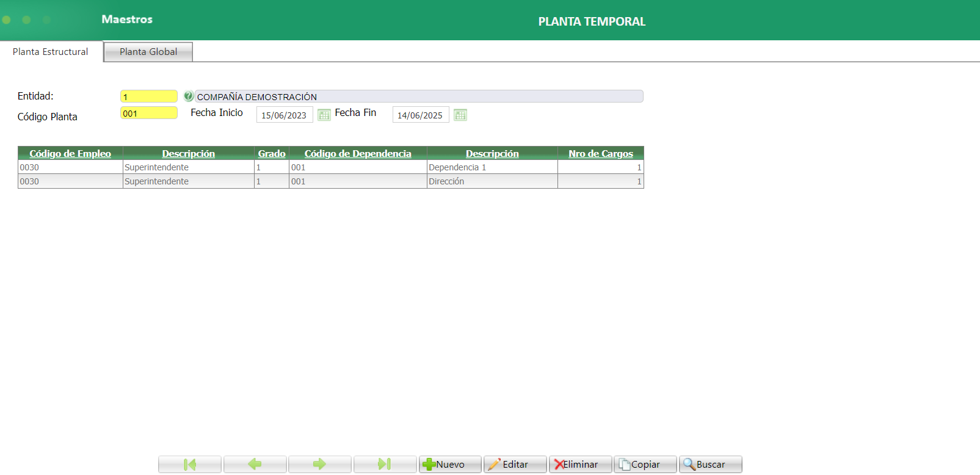Sort by the Grado column header
The image size is (980, 475).
click(272, 154)
